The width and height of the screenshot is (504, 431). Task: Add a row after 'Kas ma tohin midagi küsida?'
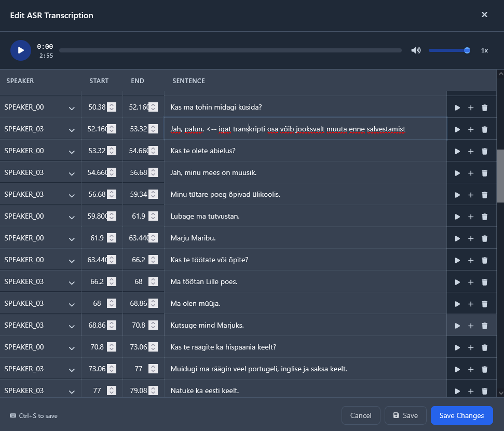click(x=471, y=107)
